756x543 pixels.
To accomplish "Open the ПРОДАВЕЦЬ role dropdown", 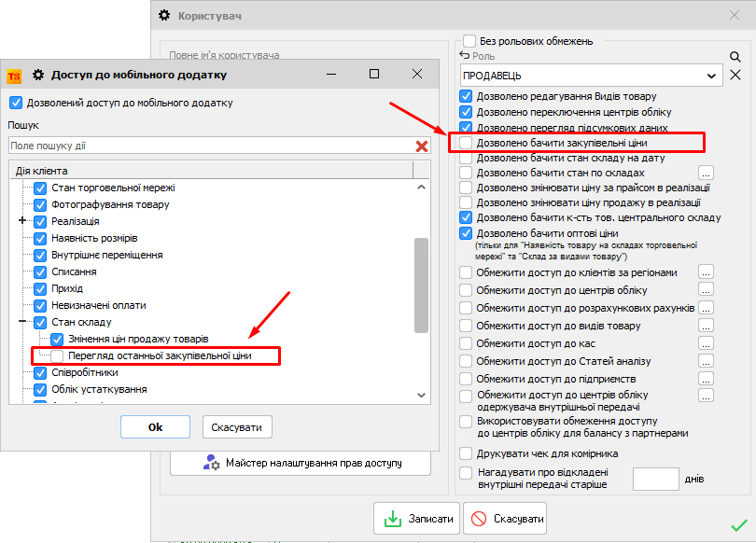I will click(712, 75).
